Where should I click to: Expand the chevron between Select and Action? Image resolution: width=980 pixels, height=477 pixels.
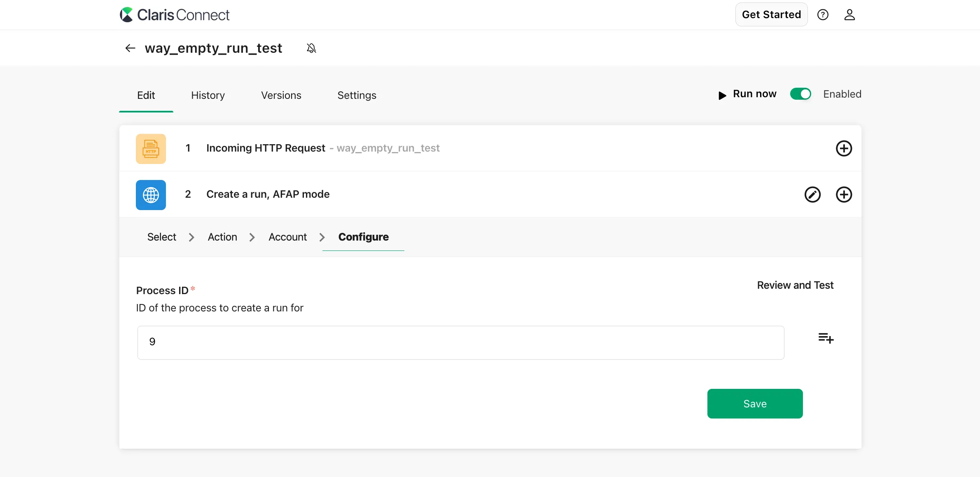click(x=191, y=237)
